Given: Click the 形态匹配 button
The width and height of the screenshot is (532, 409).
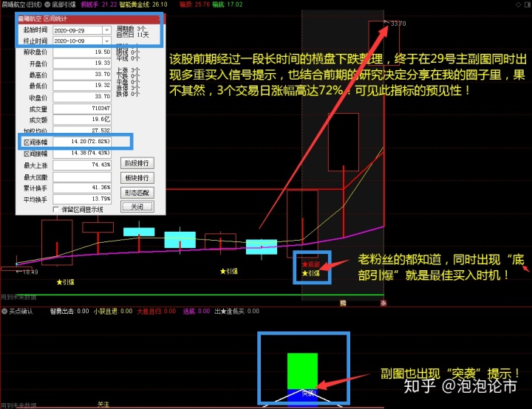Looking at the screenshot, I should tap(137, 193).
